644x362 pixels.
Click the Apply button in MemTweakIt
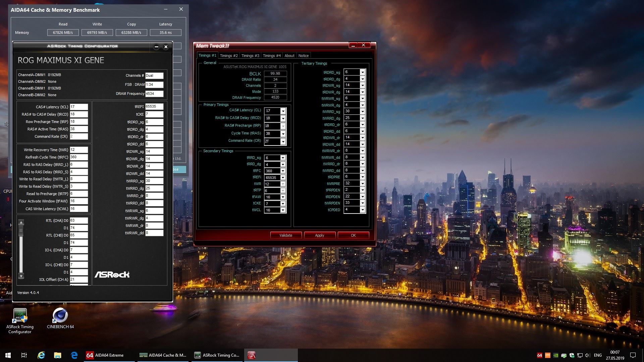320,235
